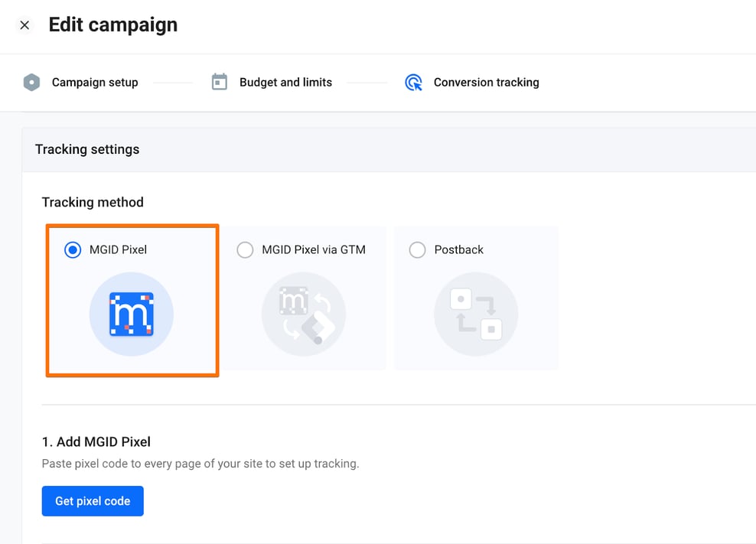756x544 pixels.
Task: Expand the Tracking settings section header
Action: (86, 149)
